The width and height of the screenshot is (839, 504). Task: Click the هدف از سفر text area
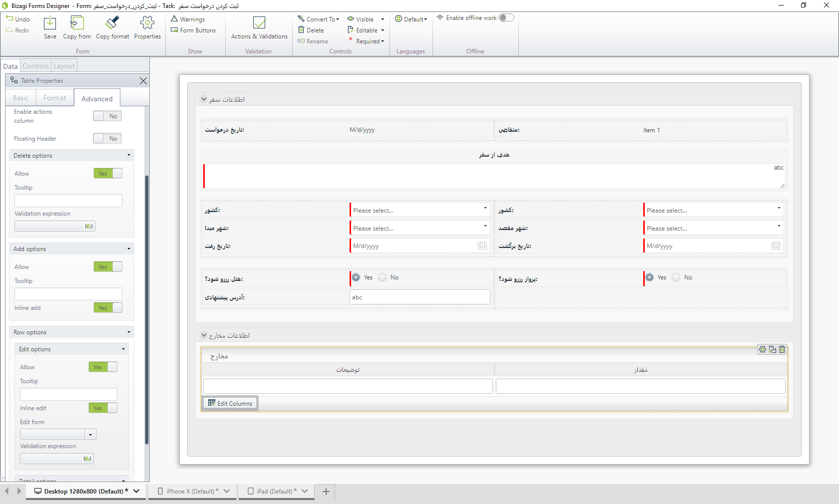coord(494,176)
